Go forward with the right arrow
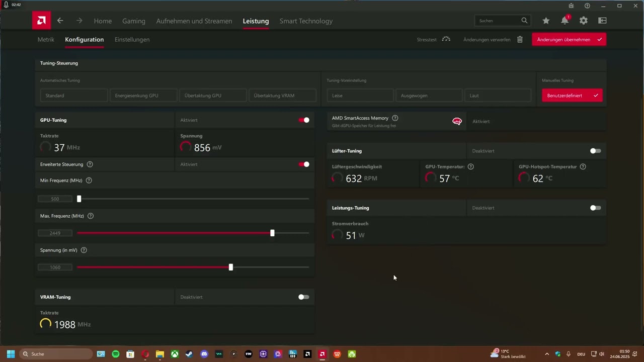The height and width of the screenshot is (362, 644). pyautogui.click(x=79, y=21)
